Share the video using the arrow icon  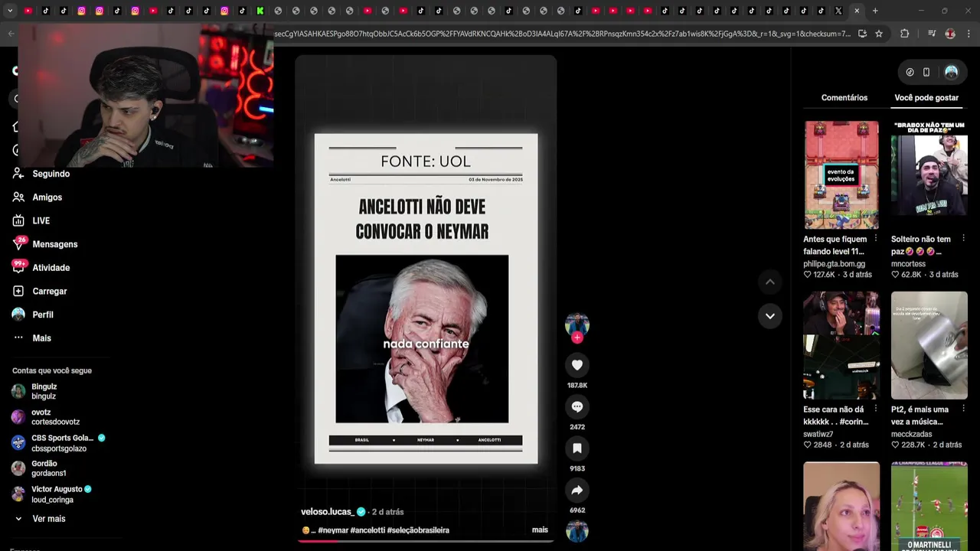577,490
